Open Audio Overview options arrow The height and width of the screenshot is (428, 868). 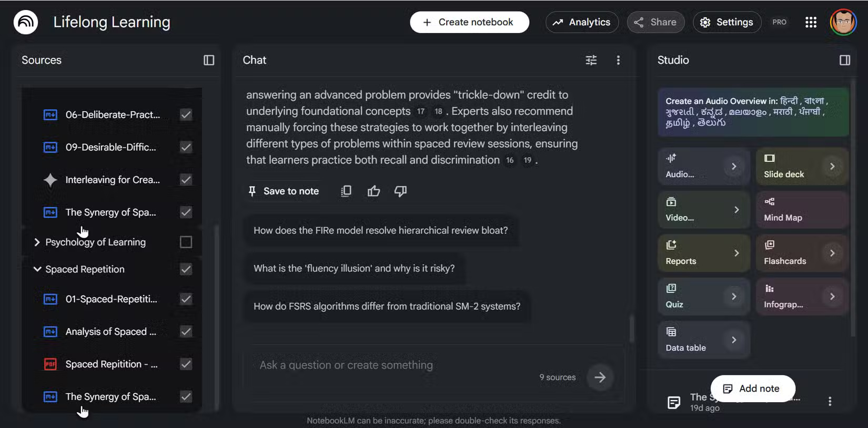tap(734, 166)
